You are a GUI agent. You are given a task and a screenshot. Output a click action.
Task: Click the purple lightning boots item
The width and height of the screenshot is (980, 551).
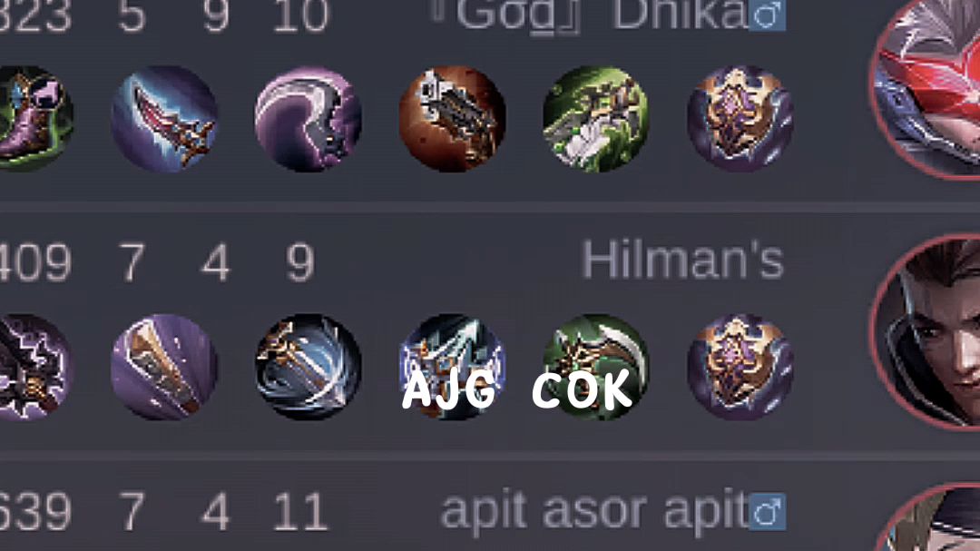pos(34,367)
